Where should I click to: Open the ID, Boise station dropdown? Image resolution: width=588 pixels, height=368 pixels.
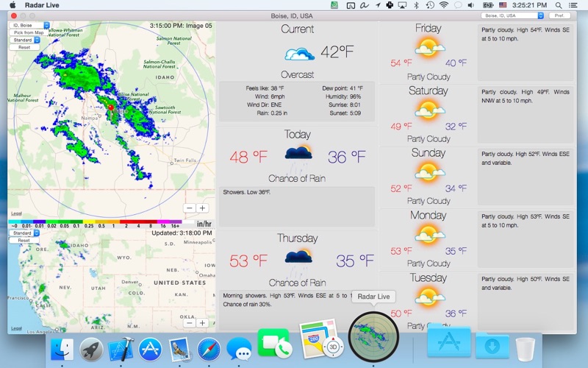click(29, 25)
